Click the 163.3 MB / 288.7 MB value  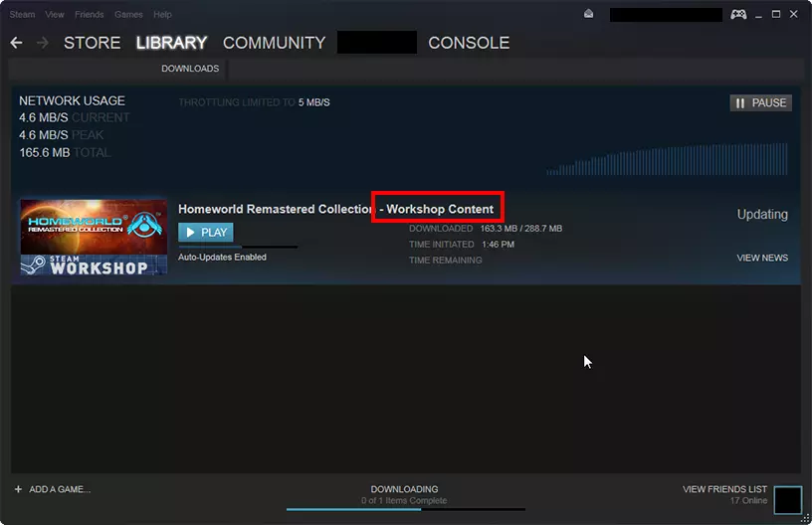click(521, 228)
